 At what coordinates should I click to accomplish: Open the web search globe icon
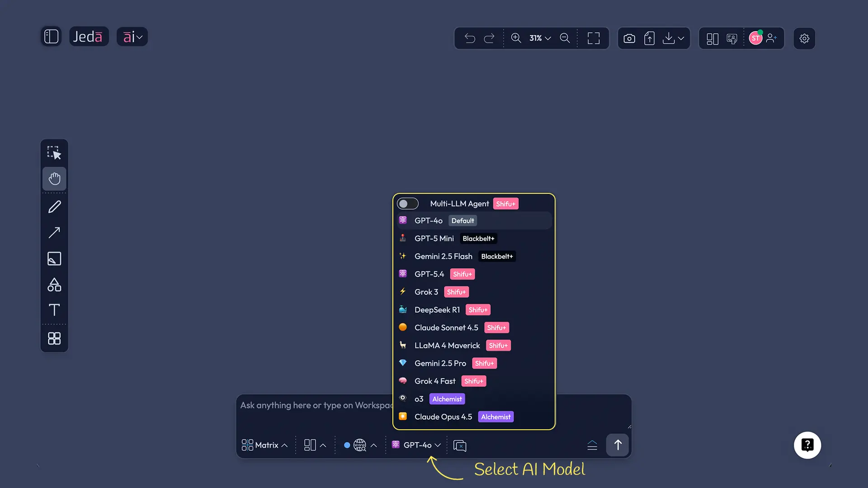pos(359,445)
